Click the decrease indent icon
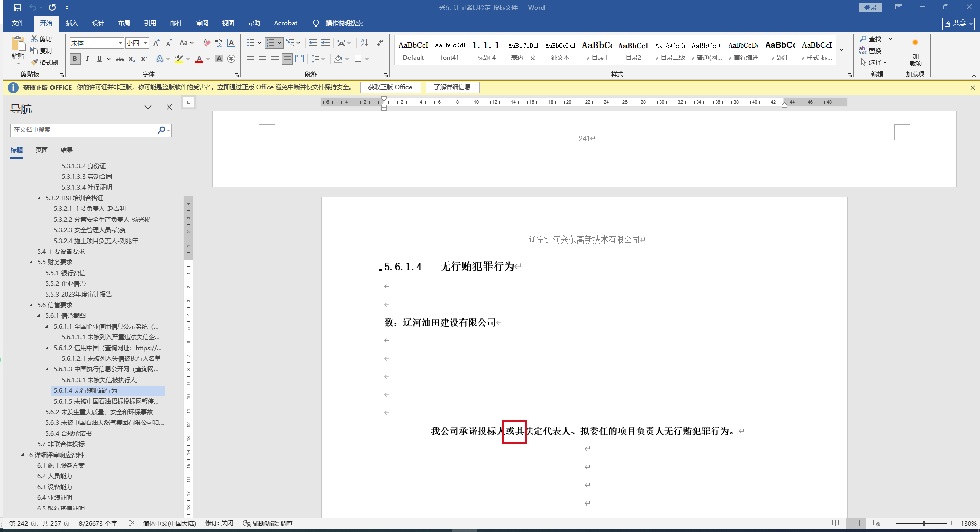 [313, 43]
